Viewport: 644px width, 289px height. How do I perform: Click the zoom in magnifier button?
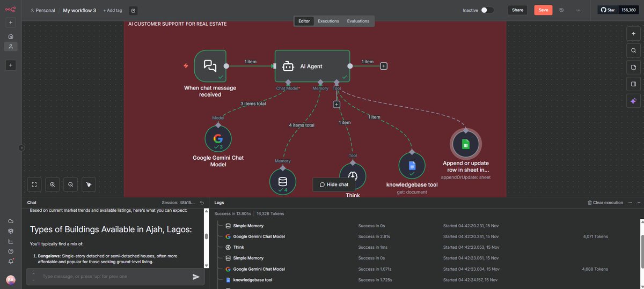(53, 184)
